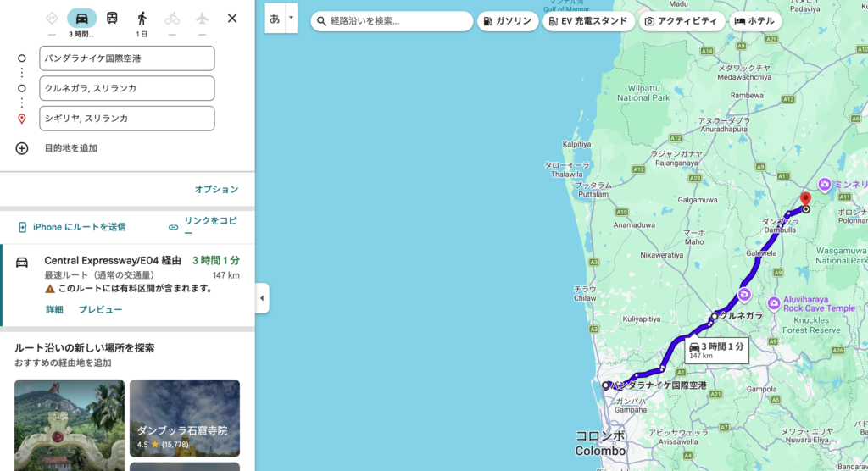Select the Central Expressway/E04 経由 route
This screenshot has height=471, width=868.
[128, 285]
